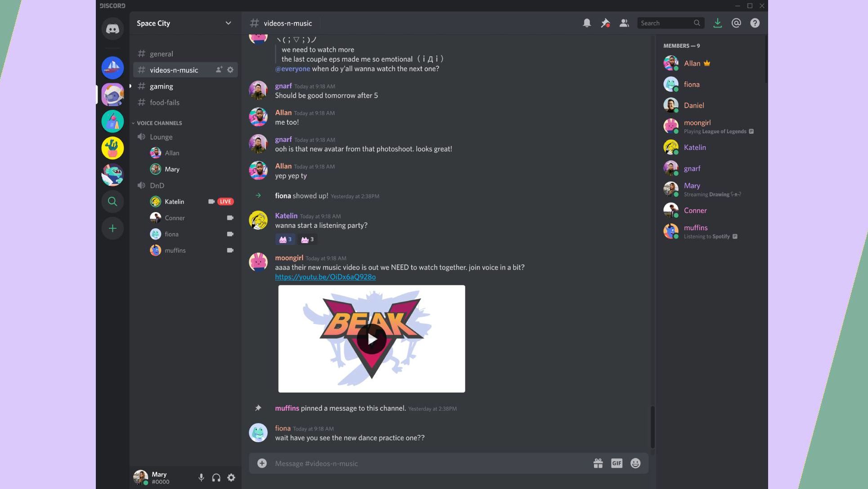Open the YouTube link shared by moongirl

pos(325,277)
